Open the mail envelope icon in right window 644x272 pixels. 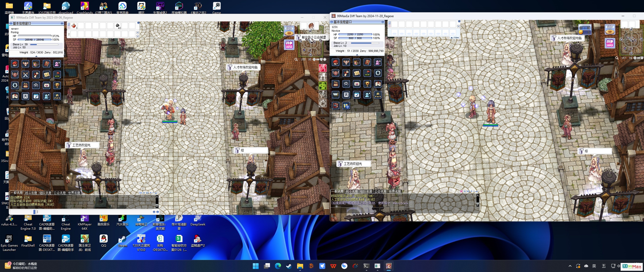pyautogui.click(x=357, y=84)
